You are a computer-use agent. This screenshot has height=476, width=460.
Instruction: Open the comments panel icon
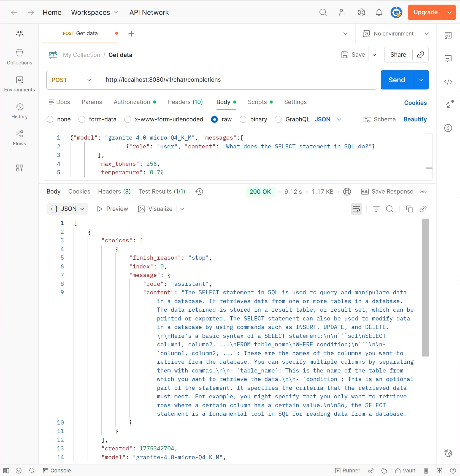click(x=448, y=58)
